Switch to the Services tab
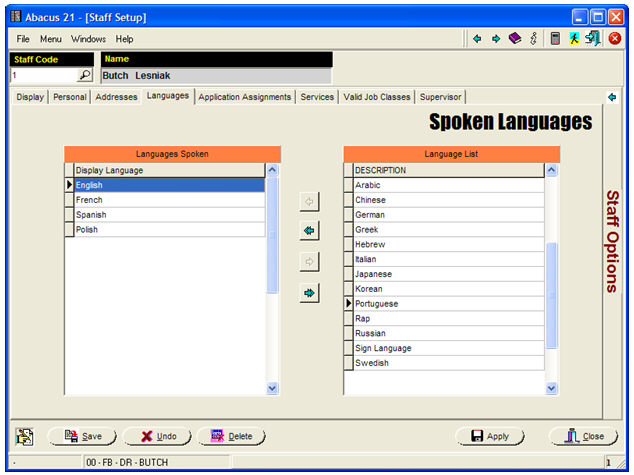Screen dimensions: 634x475 coord(317,97)
